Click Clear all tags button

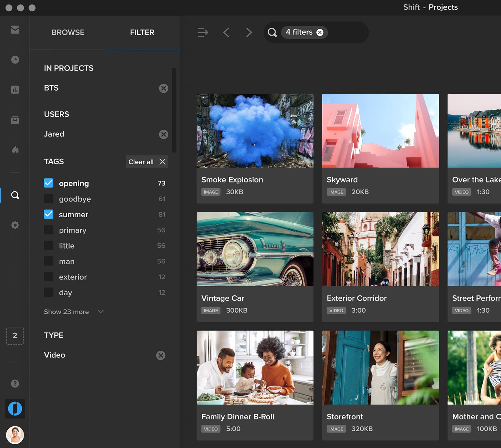pyautogui.click(x=147, y=162)
